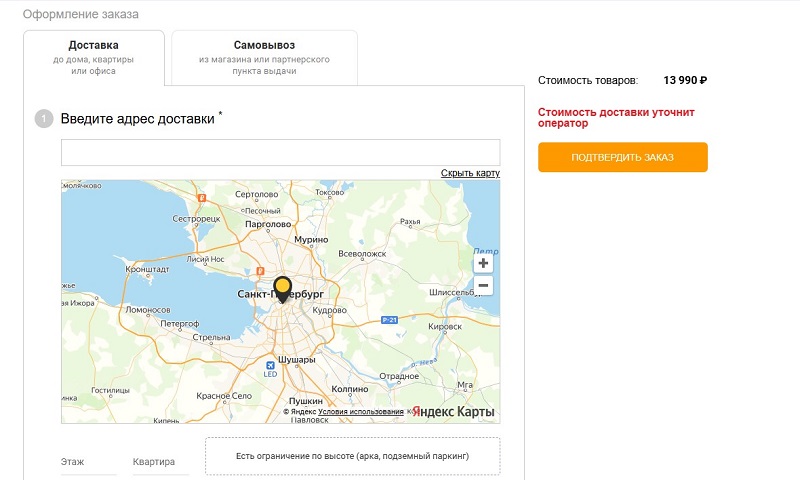Select the Отрадное label on map

pos(399,376)
